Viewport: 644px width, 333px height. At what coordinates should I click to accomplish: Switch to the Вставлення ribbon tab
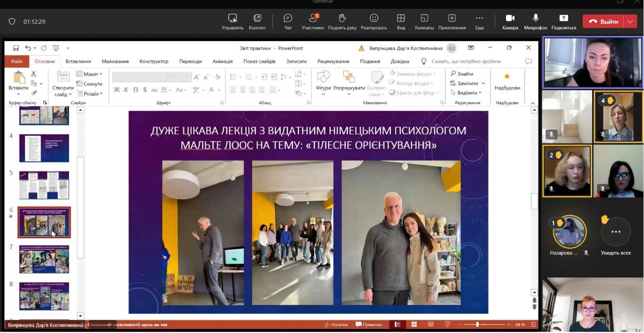coord(78,61)
